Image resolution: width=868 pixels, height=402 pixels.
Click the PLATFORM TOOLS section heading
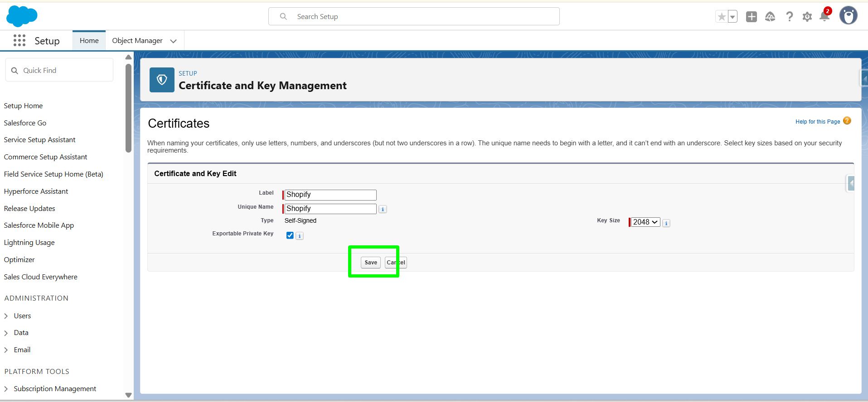point(37,372)
